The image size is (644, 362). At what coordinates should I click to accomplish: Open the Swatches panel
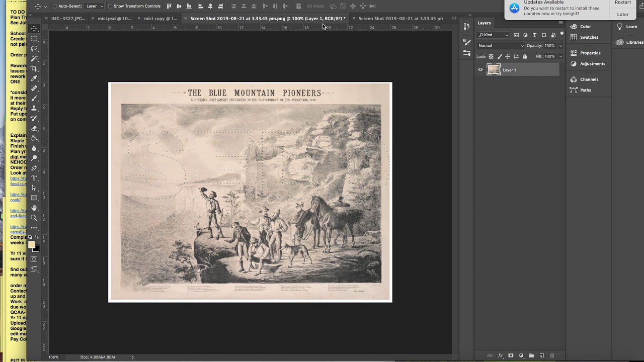tap(589, 37)
